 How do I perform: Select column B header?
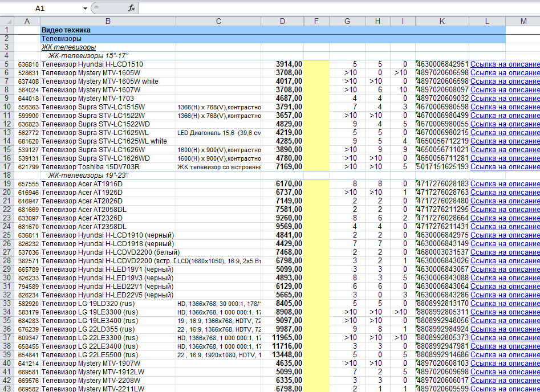point(108,21)
